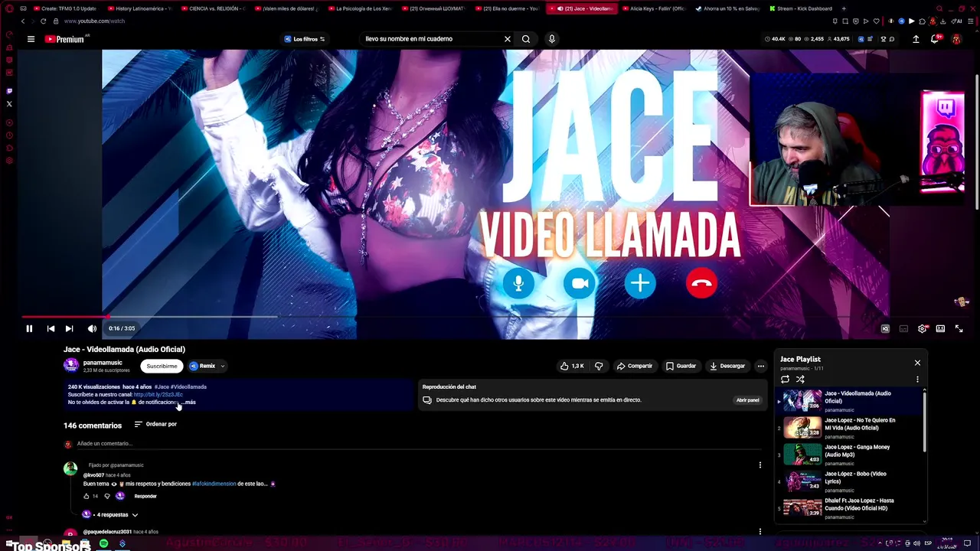The width and height of the screenshot is (980, 551).
Task: Play Jace López - Bobo video lyrics
Action: (851, 481)
